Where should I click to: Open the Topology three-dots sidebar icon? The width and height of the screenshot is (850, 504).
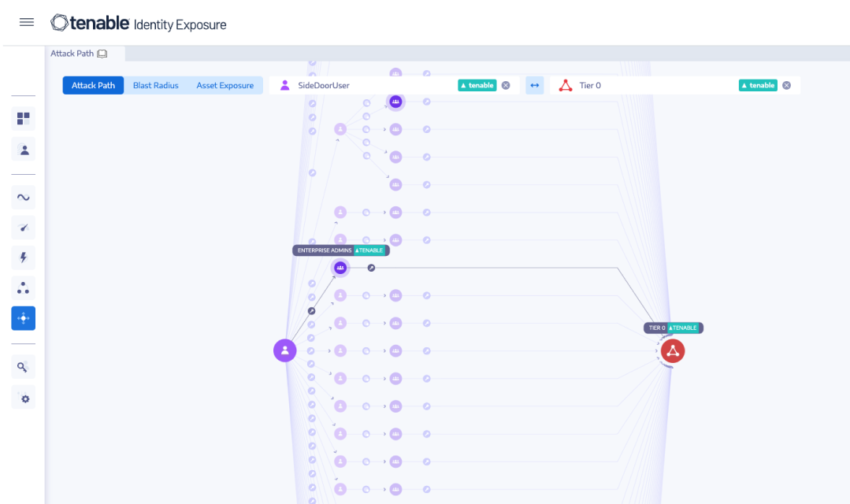(24, 287)
